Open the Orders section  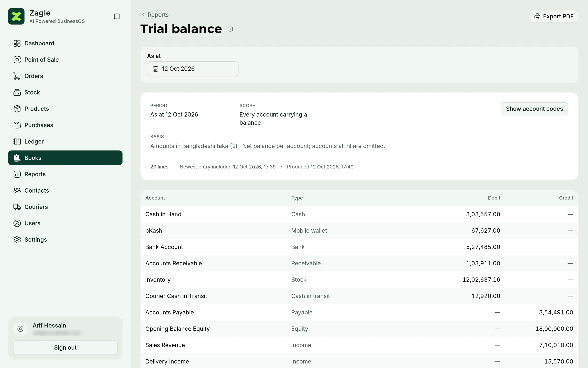click(x=65, y=76)
